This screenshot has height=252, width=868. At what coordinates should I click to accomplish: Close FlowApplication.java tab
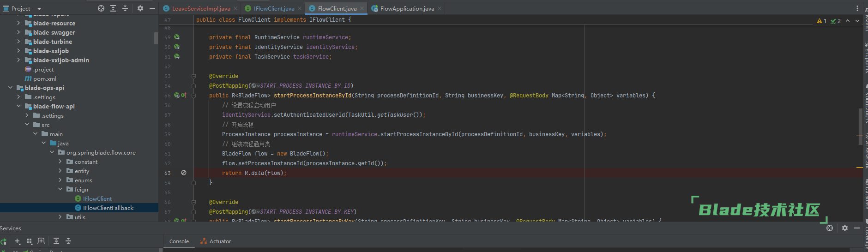pos(440,8)
